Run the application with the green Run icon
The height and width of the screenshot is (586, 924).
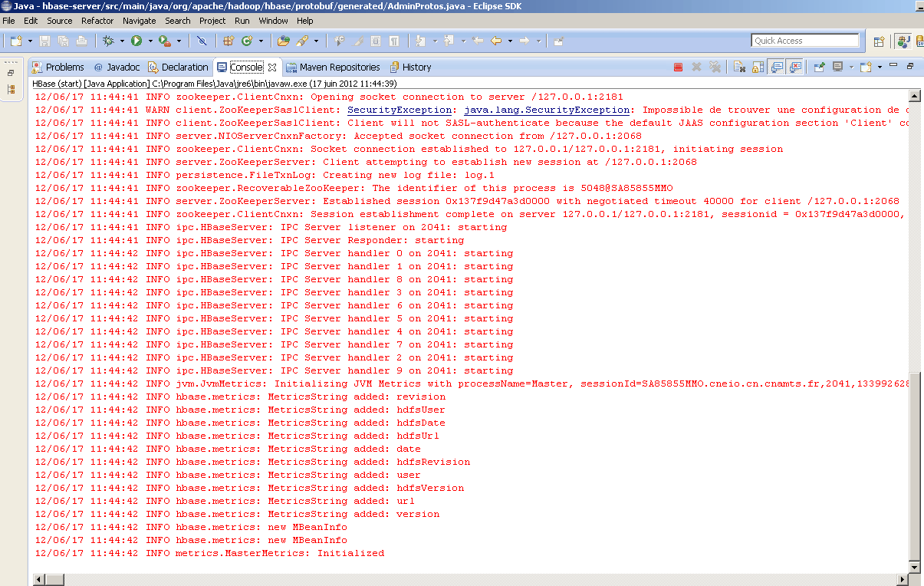click(136, 41)
